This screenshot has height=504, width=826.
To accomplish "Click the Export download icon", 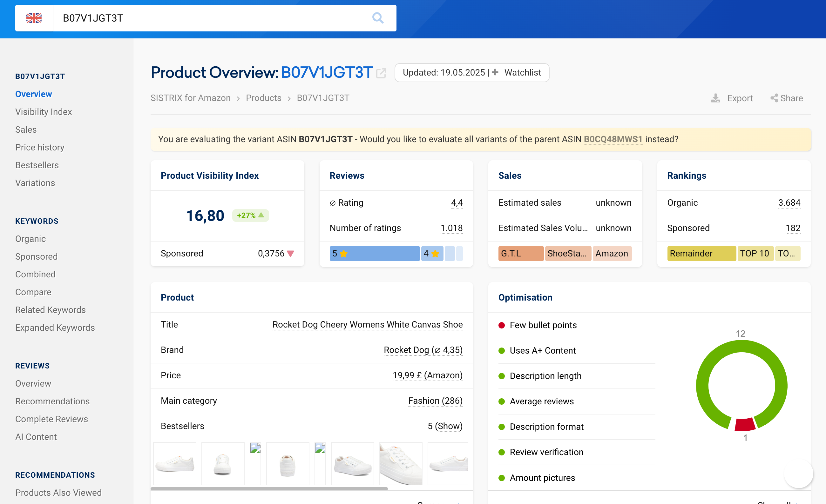I will [x=715, y=98].
